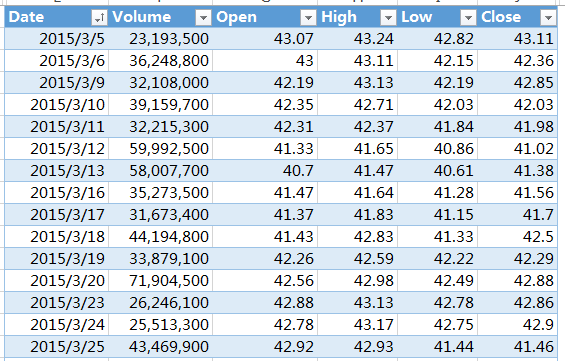This screenshot has height=361, width=565.
Task: Select date cell 2015/3/24
Action: coord(57,324)
